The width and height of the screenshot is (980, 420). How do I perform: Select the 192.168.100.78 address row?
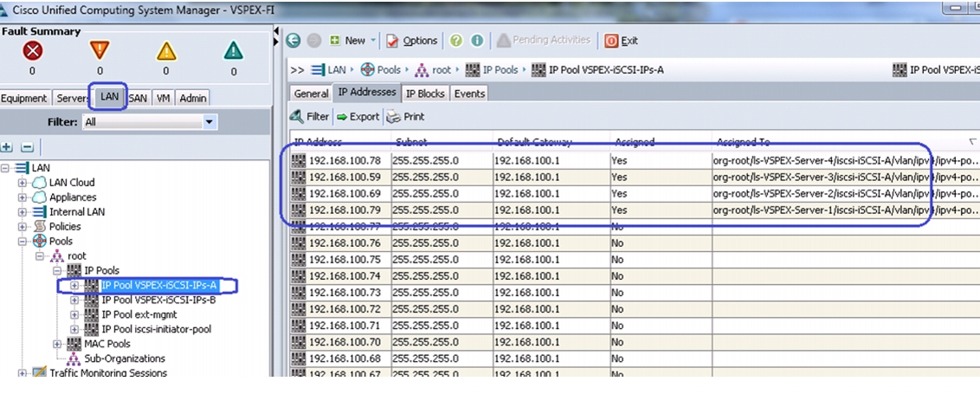click(x=635, y=160)
